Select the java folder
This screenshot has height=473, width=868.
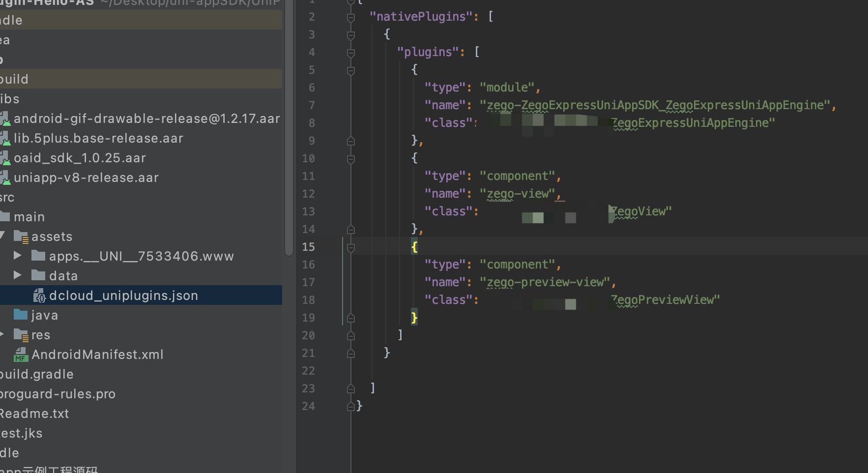point(44,315)
